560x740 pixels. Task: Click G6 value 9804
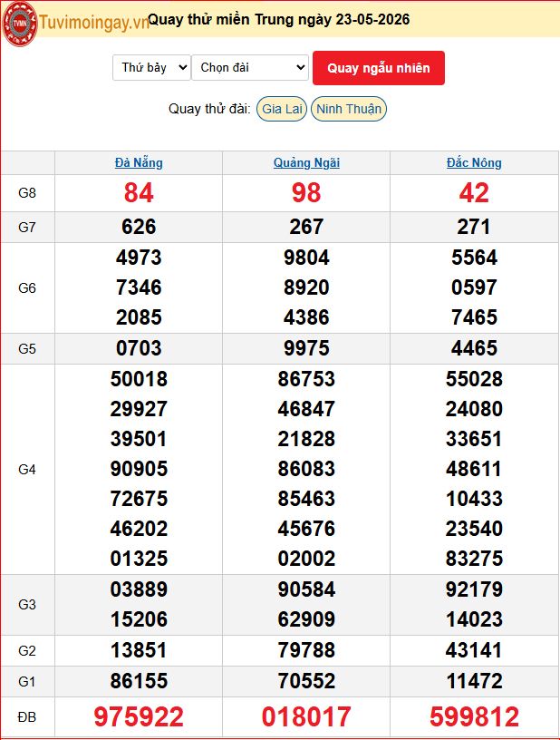pos(306,258)
